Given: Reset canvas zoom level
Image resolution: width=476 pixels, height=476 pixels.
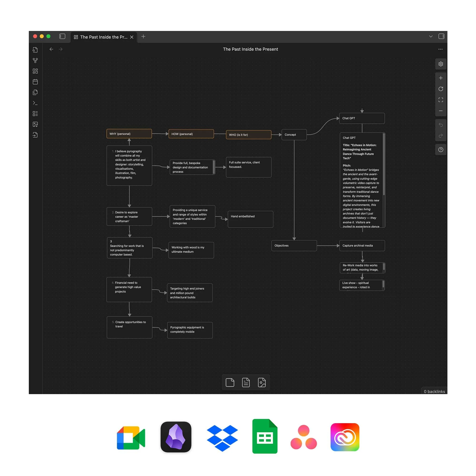Looking at the screenshot, I should pos(441,89).
